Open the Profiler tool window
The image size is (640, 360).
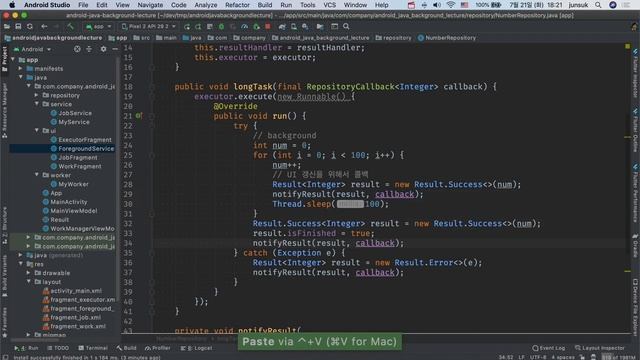click(158, 348)
